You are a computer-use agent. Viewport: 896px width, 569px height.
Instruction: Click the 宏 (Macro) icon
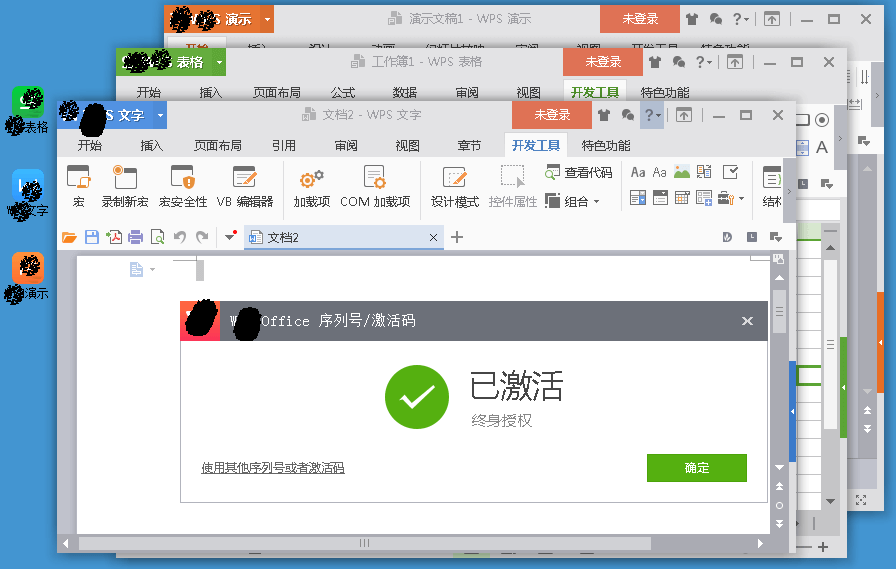[78, 187]
